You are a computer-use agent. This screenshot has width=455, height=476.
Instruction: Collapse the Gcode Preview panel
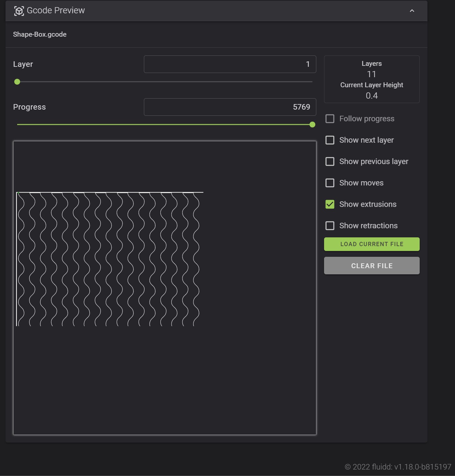pyautogui.click(x=412, y=10)
